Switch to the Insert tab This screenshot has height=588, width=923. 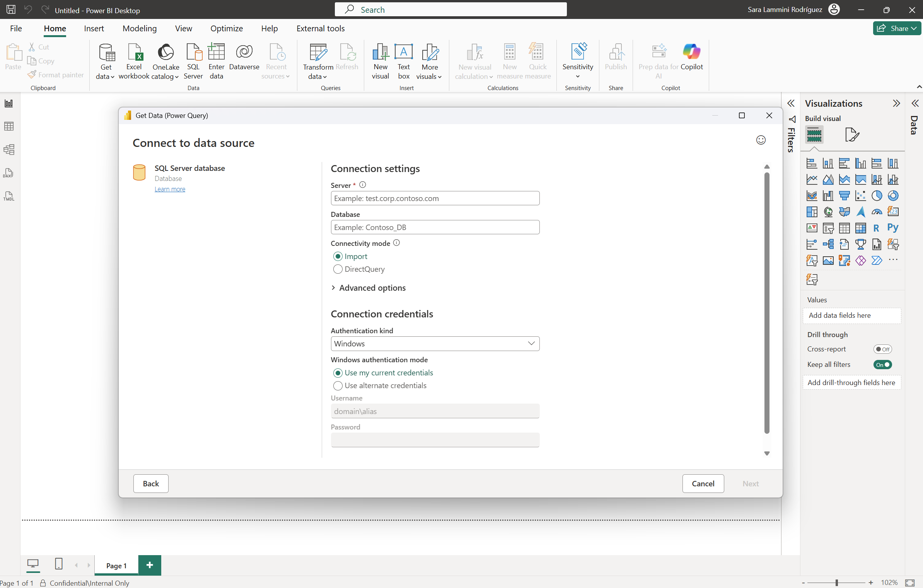(94, 28)
